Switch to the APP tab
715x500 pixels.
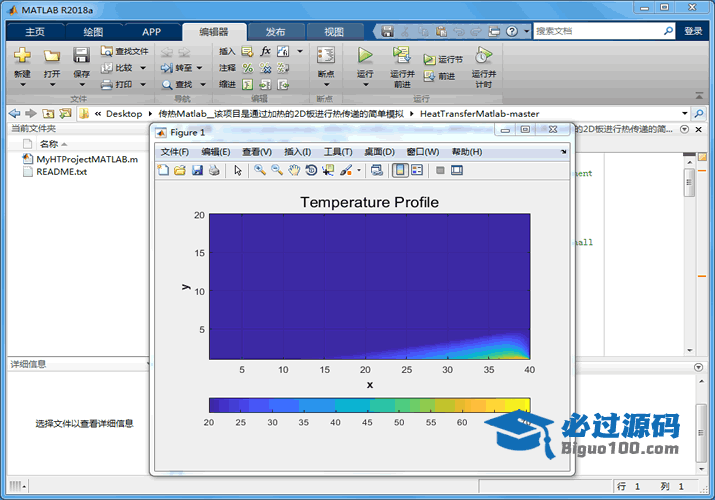pyautogui.click(x=151, y=32)
